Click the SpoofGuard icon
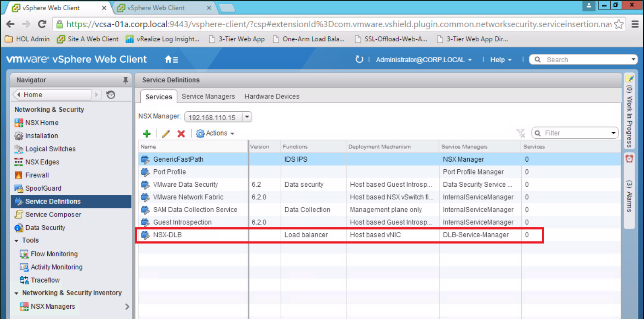The width and height of the screenshot is (644, 319). click(19, 188)
